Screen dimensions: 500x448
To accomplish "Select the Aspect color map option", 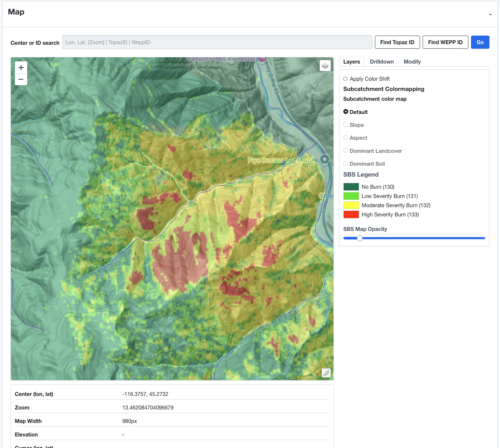I will coord(346,138).
